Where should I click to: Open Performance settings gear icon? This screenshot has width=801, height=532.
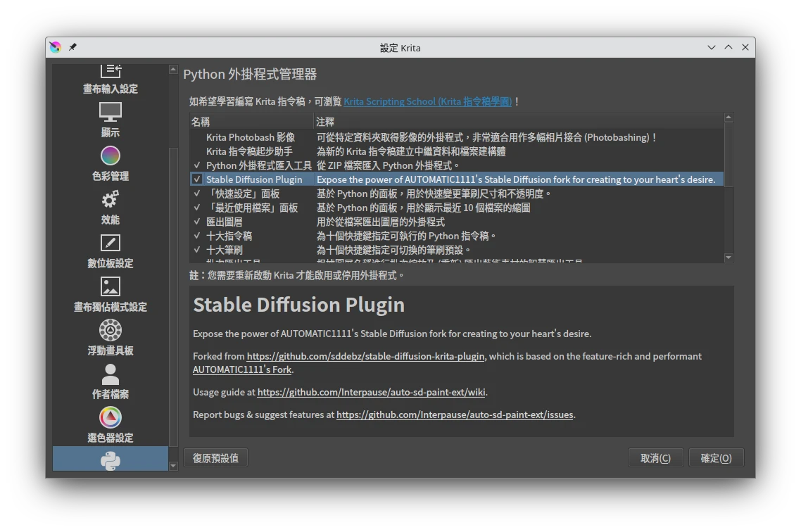pos(111,200)
